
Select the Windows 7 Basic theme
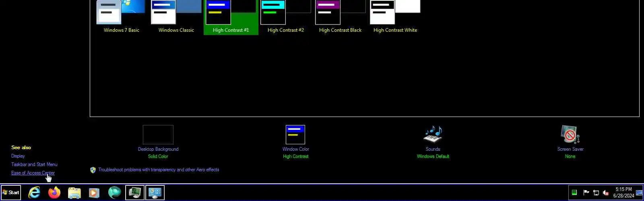point(122,17)
